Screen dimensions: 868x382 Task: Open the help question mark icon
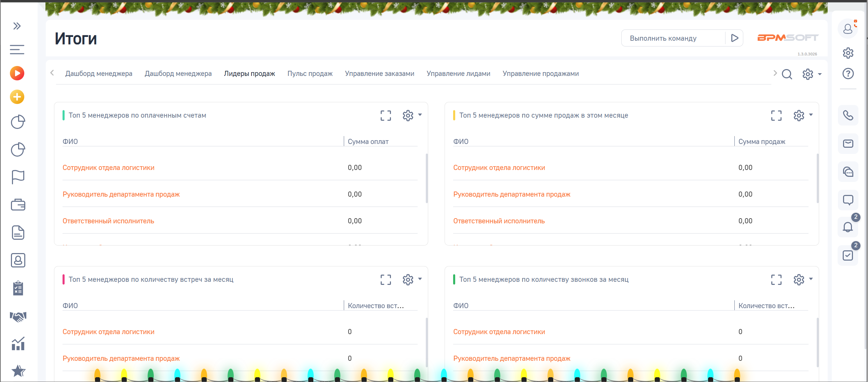tap(848, 74)
